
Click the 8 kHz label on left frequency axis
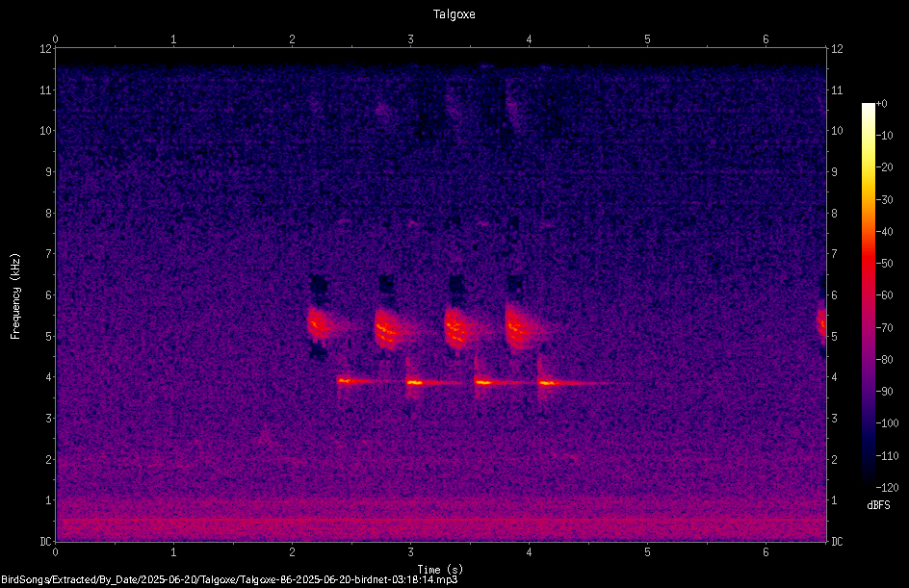pos(49,214)
